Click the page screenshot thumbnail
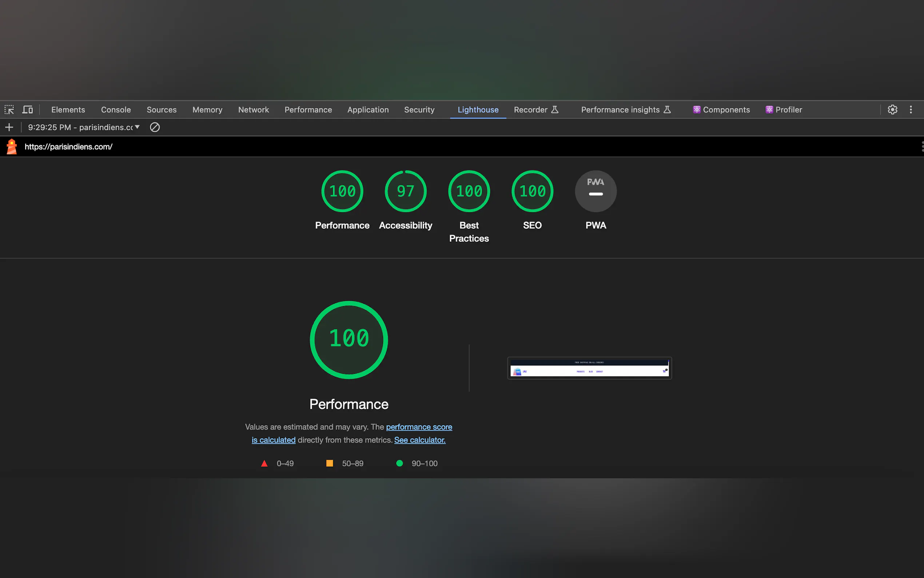The image size is (924, 578). click(x=589, y=368)
